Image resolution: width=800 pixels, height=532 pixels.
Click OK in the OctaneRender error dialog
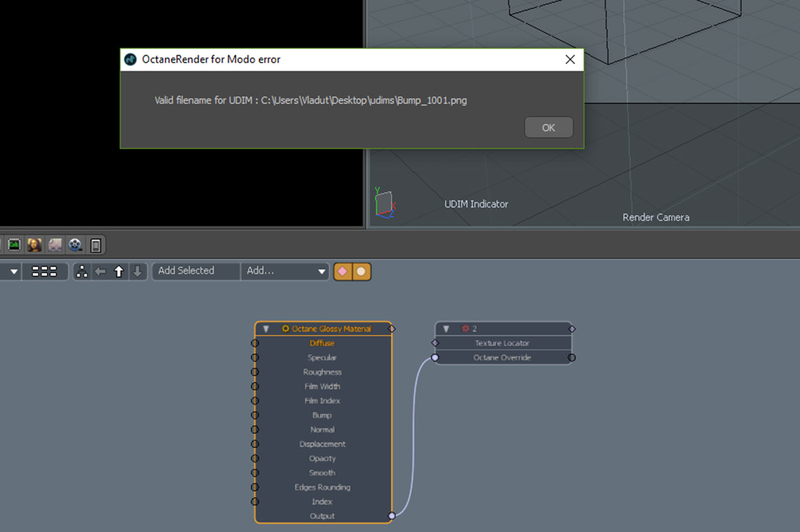click(x=548, y=127)
